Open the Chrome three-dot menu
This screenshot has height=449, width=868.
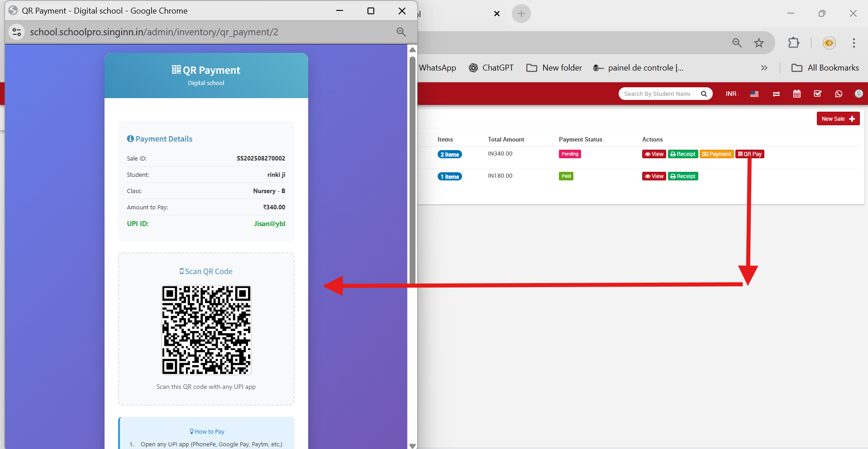[854, 43]
